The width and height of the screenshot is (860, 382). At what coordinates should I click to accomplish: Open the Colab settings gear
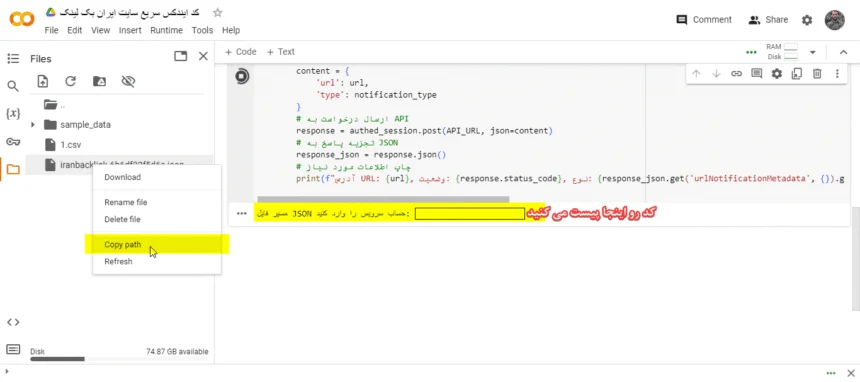807,20
